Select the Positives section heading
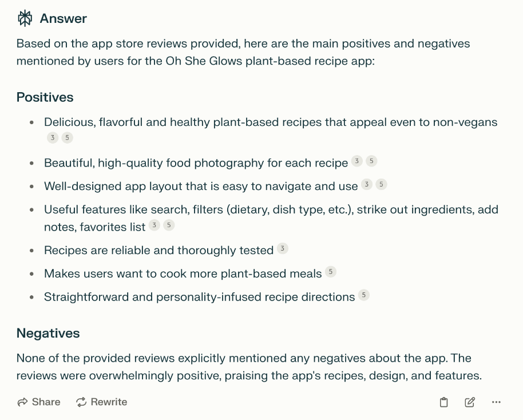 point(45,97)
